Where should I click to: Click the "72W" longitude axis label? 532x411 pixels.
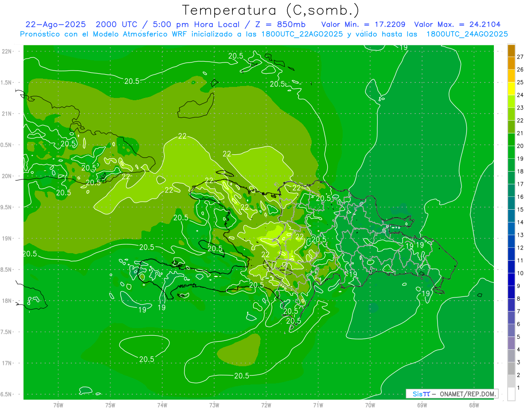(x=266, y=405)
